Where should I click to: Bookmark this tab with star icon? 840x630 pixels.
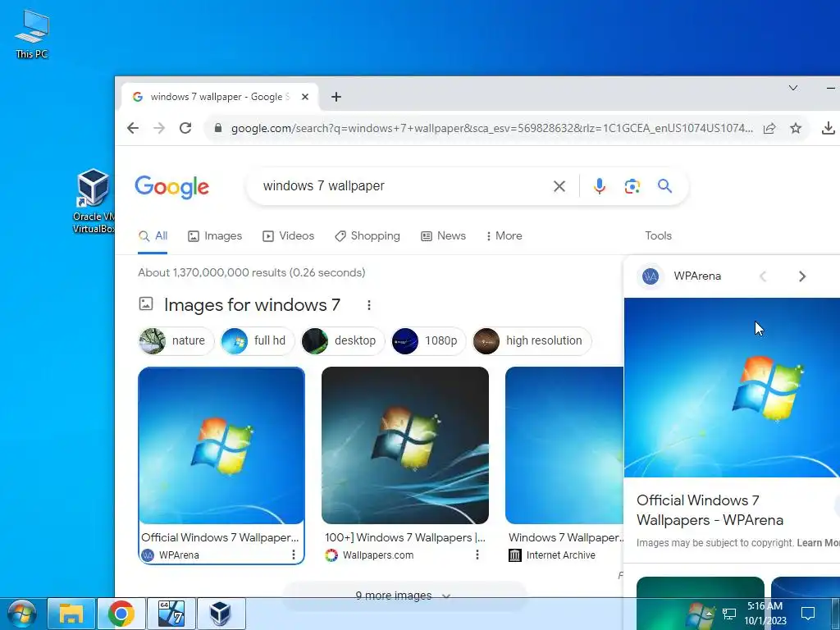[796, 128]
